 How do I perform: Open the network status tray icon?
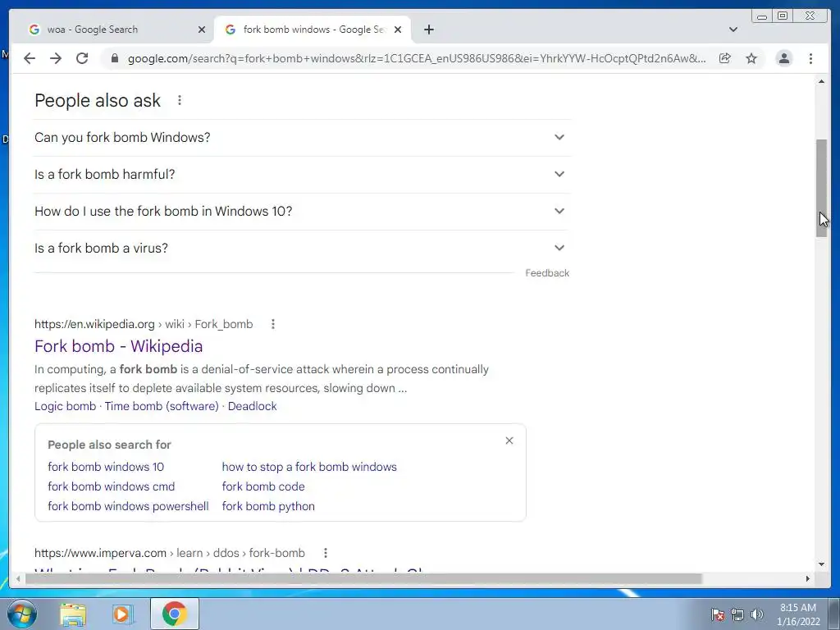(x=737, y=614)
